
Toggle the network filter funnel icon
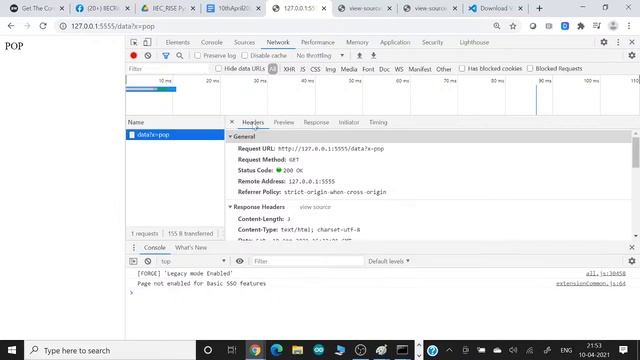(x=166, y=56)
